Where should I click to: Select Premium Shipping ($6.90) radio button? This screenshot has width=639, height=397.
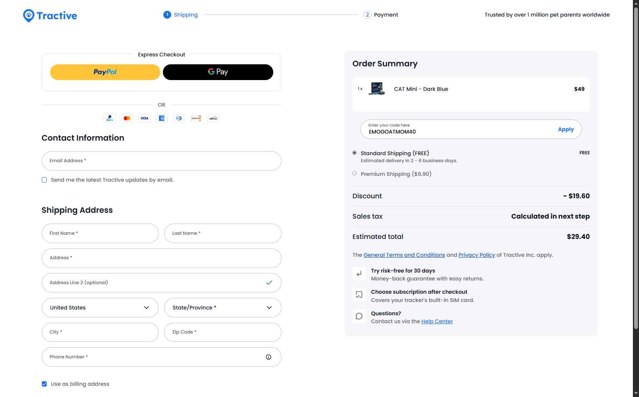(354, 174)
